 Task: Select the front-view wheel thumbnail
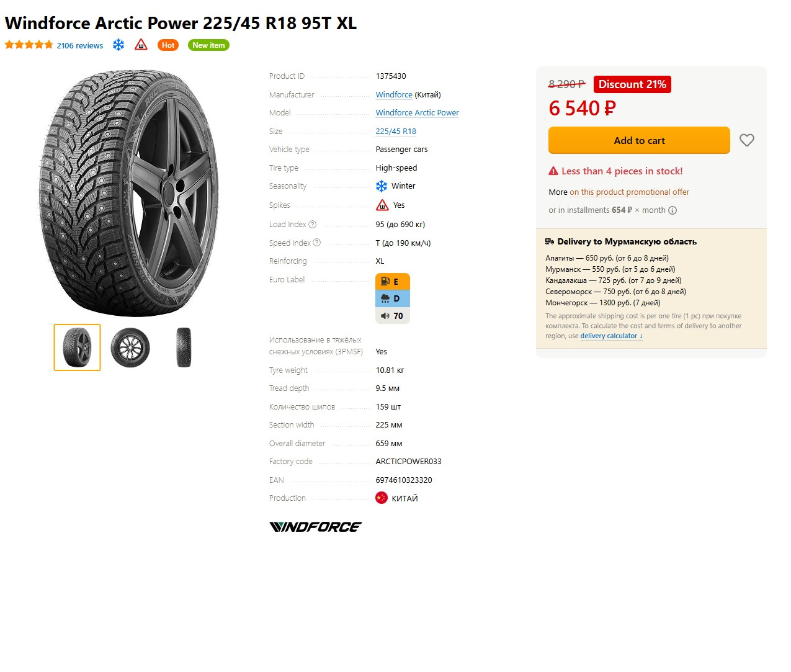tap(130, 347)
